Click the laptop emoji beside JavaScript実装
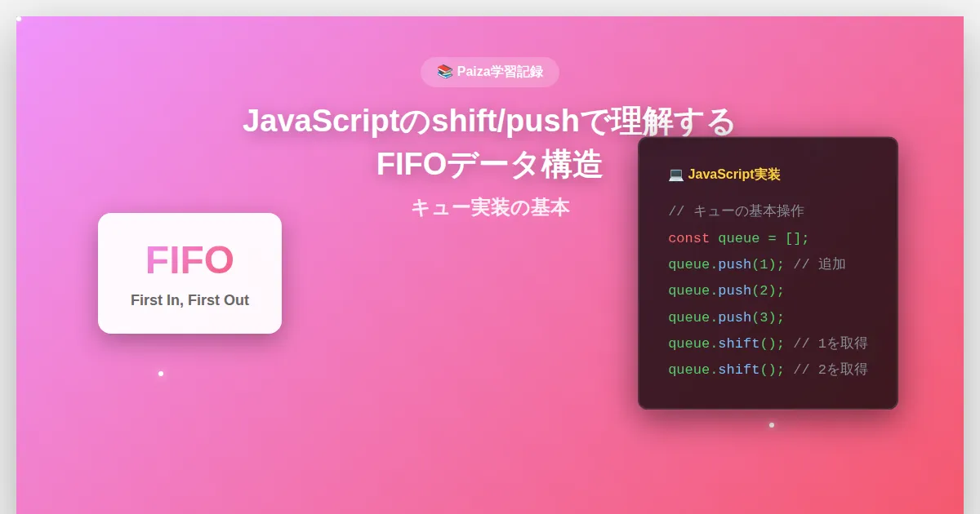Screen dimensions: 980x514 pos(675,175)
